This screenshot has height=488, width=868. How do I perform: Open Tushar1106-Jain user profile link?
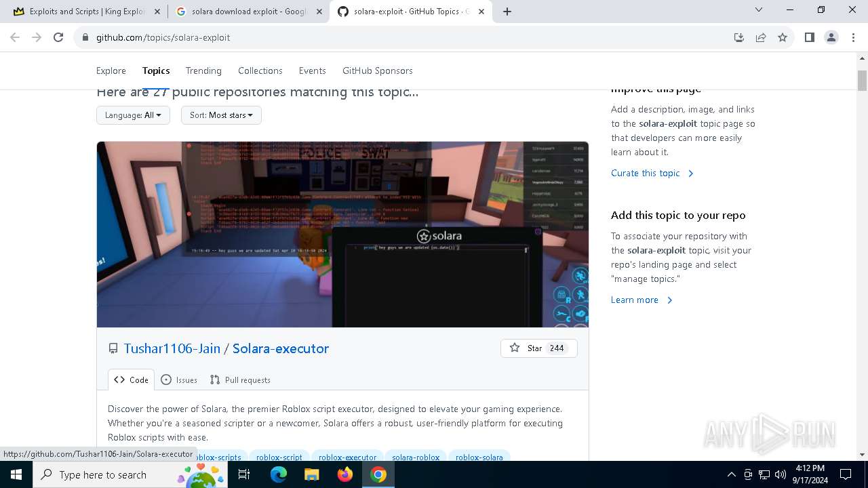pyautogui.click(x=172, y=348)
